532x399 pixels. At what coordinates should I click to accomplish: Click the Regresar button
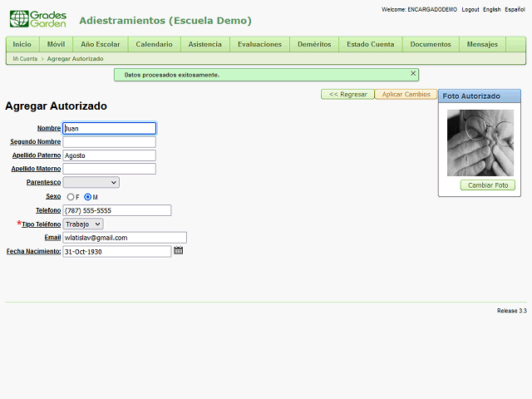coord(347,94)
